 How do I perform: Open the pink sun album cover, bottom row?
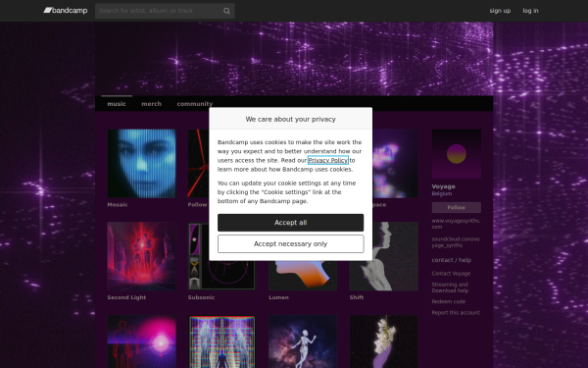141,342
